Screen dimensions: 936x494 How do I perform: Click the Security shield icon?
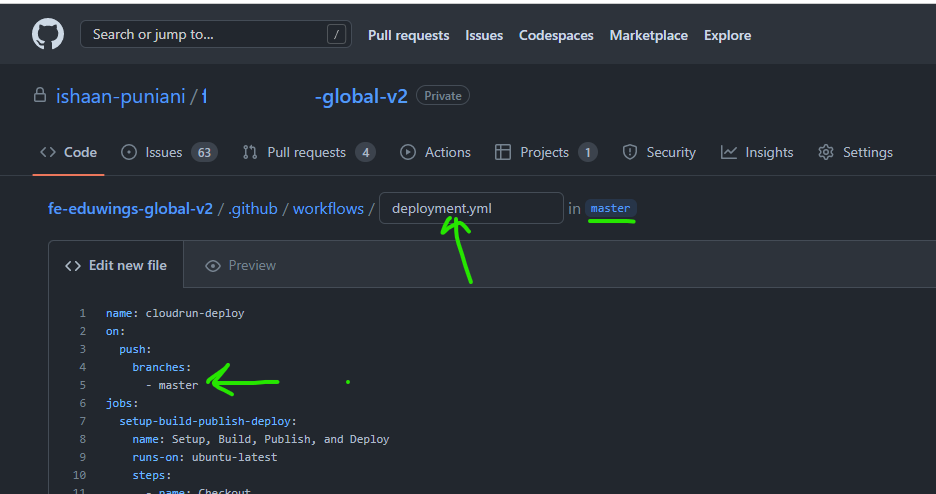pyautogui.click(x=630, y=152)
